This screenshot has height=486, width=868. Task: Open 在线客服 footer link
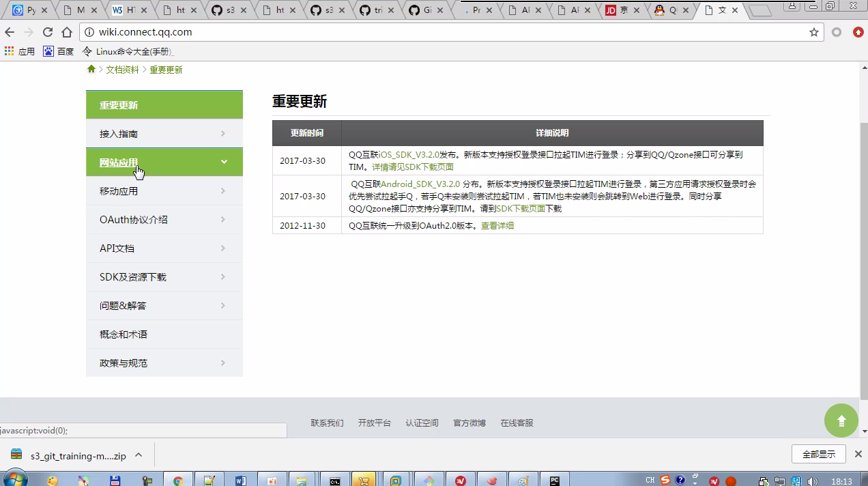[517, 423]
